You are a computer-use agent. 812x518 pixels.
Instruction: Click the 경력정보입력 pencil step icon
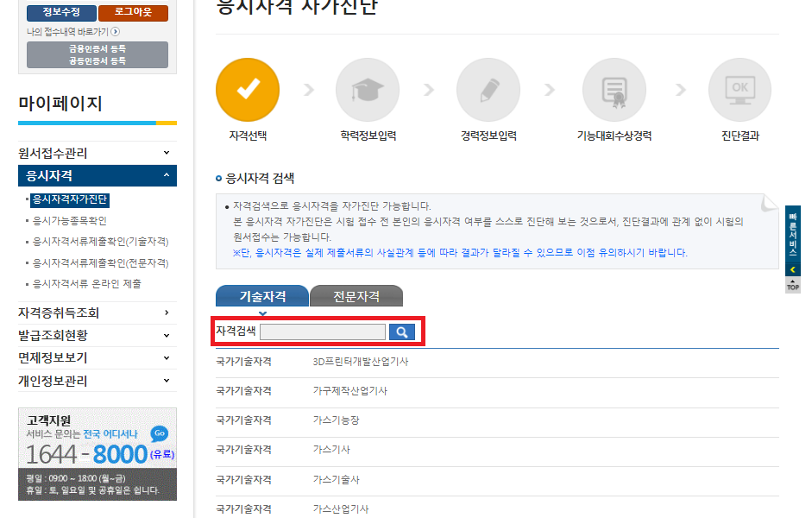(488, 89)
